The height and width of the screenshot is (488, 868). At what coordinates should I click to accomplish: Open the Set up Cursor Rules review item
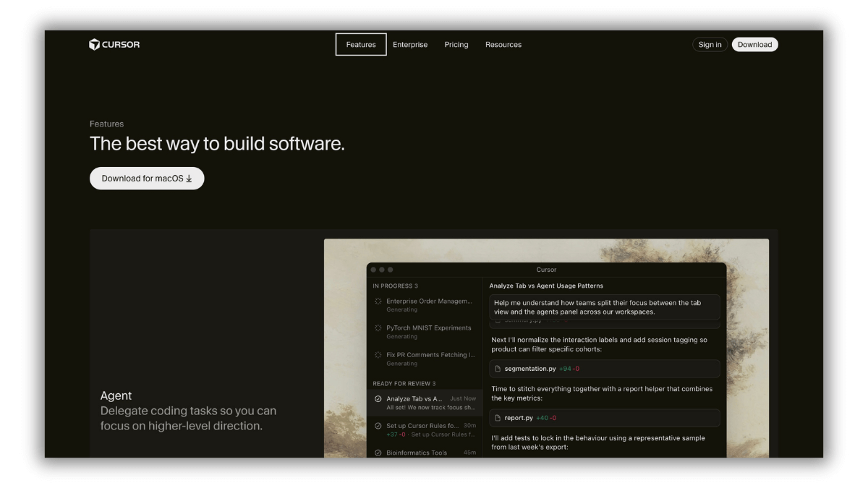(x=425, y=429)
